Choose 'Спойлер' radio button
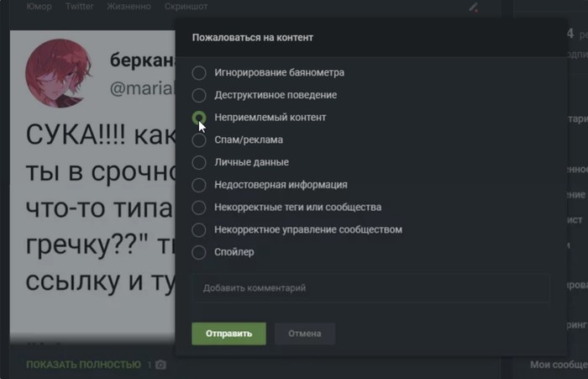This screenshot has width=588, height=379. coord(199,252)
